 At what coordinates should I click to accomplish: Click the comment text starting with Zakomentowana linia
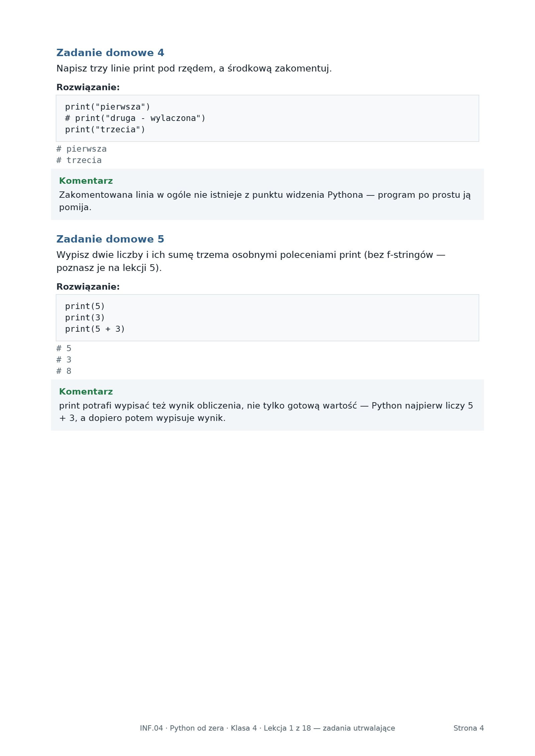point(265,201)
